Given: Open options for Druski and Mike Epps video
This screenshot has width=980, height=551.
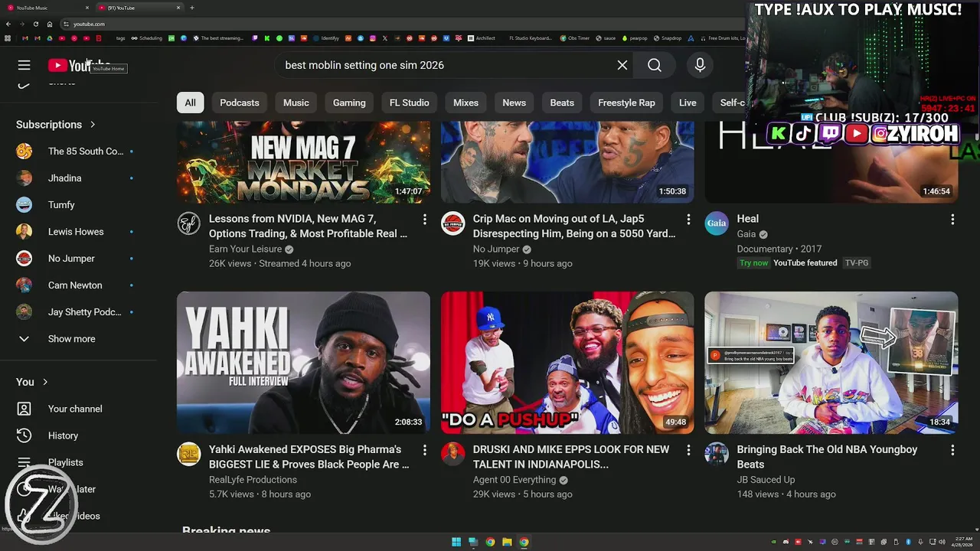Looking at the screenshot, I should (688, 450).
